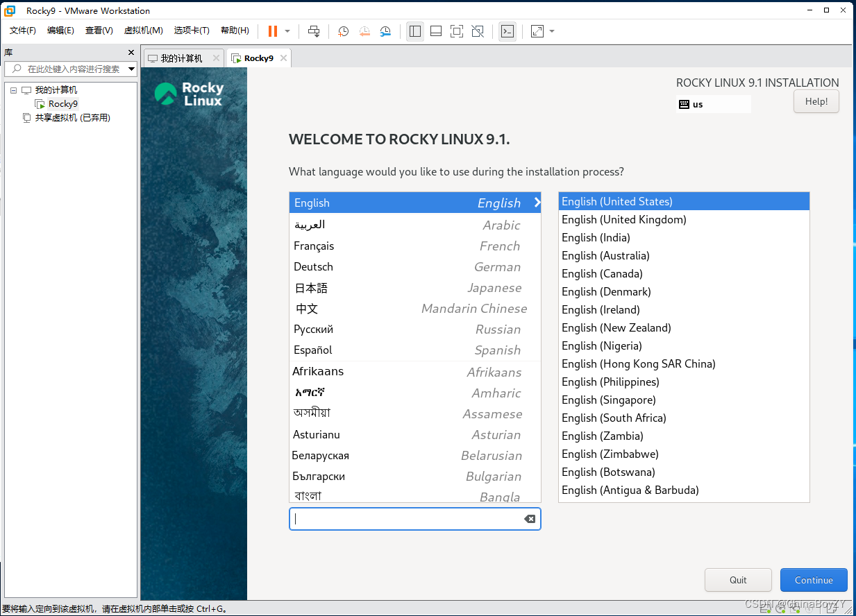Toggle the thumbnail bar view icon
856x616 pixels.
pyautogui.click(x=436, y=31)
